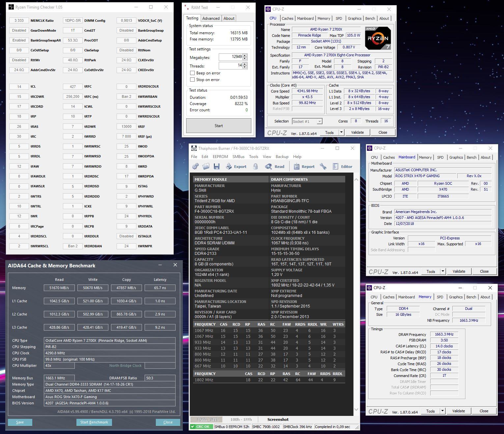Open the Report toolbar button in Thaiphoon Burner

[x=304, y=166]
